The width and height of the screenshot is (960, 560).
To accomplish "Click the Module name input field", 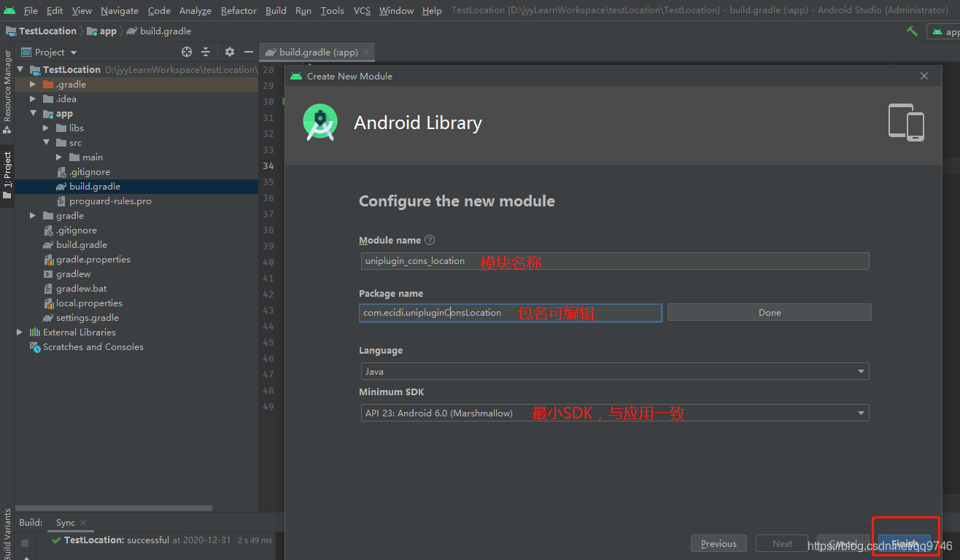I will coord(615,261).
